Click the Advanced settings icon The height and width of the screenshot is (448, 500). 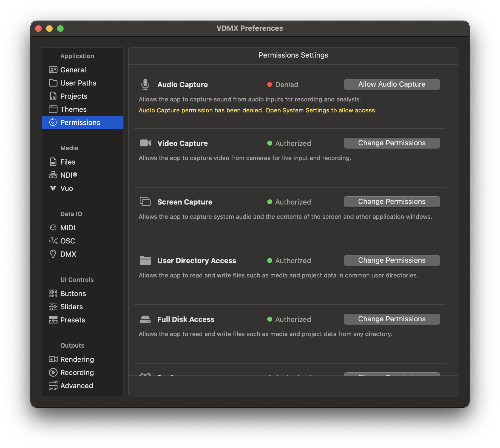(53, 385)
